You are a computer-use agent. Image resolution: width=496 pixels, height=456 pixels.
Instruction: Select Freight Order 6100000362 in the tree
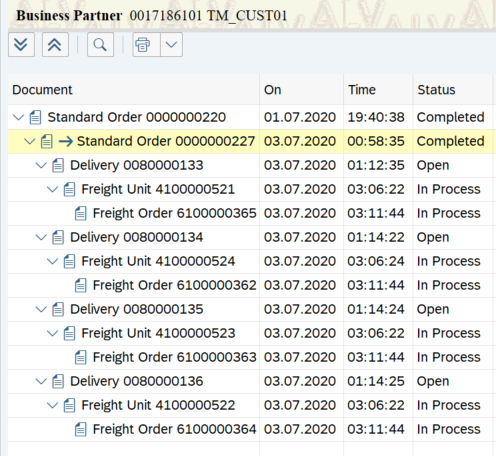[x=175, y=285]
